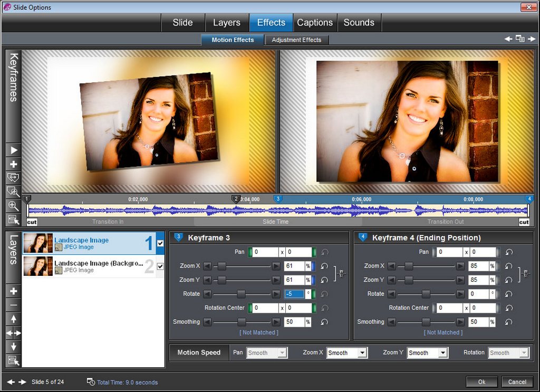Select keyframe marker 2 on the timeline
This screenshot has height=392, width=540.
(236, 199)
